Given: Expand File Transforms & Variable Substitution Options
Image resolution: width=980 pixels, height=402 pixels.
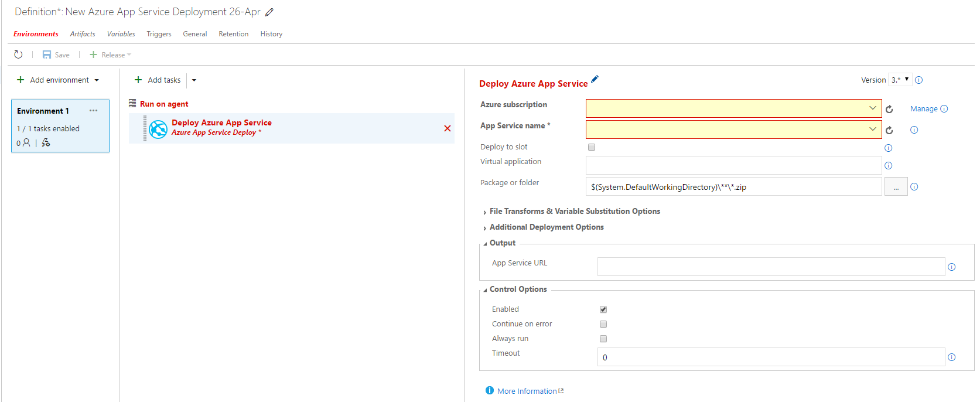Looking at the screenshot, I should pos(574,212).
